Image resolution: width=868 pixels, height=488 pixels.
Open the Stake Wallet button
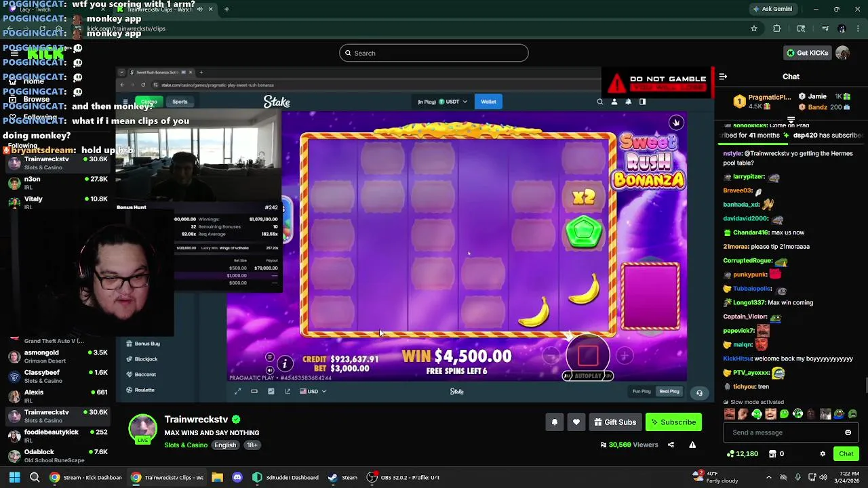click(x=488, y=102)
